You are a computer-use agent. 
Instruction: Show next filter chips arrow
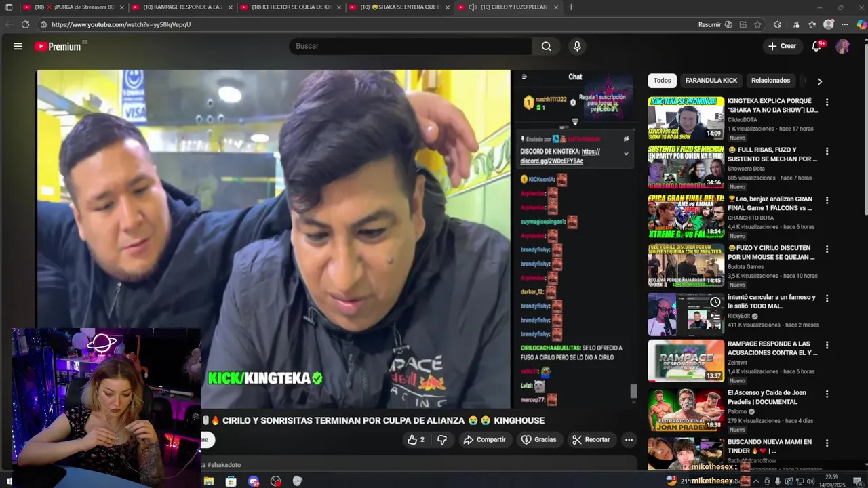pyautogui.click(x=819, y=81)
